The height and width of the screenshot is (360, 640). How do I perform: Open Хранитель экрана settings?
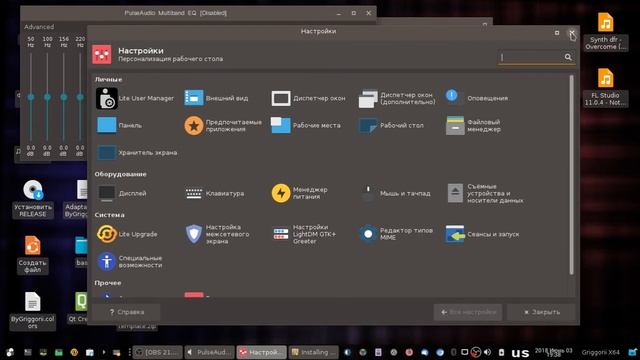tap(137, 153)
